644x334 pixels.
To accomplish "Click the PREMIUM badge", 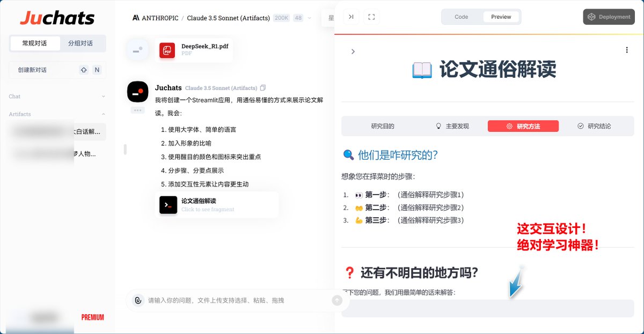I will [93, 317].
